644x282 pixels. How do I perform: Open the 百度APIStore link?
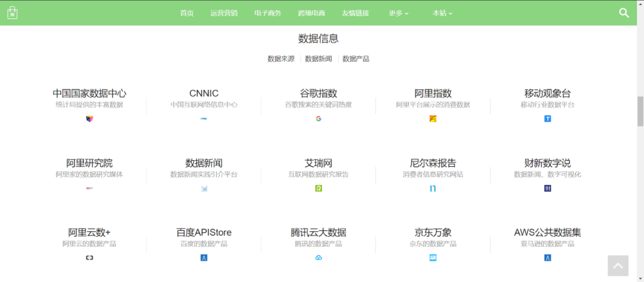coord(204,233)
